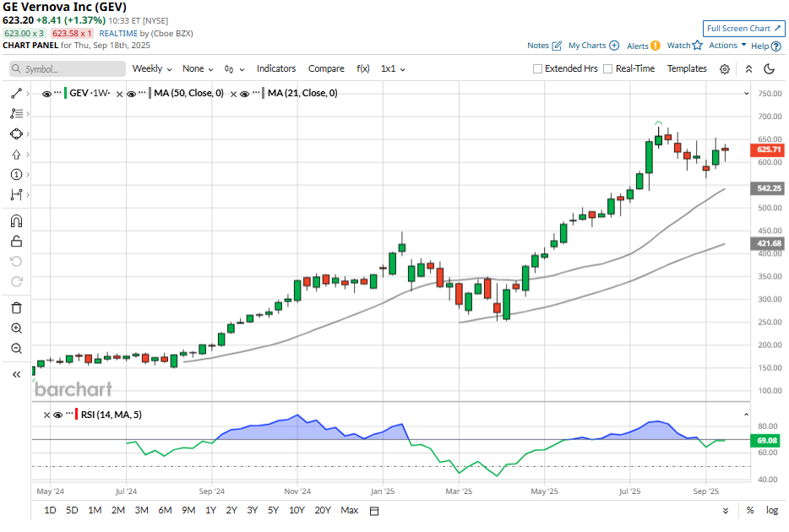This screenshot has height=532, width=789.
Task: Open the GEV series options dots
Action: tap(58, 93)
